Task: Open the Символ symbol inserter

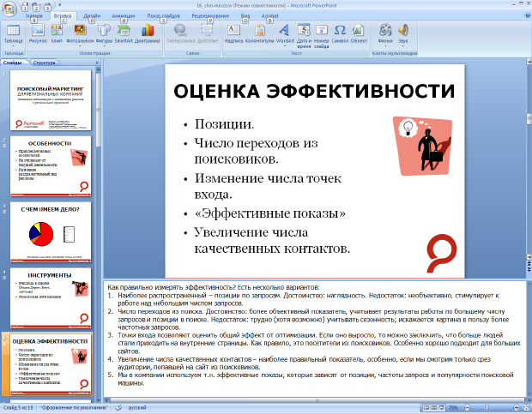Action: [338, 33]
